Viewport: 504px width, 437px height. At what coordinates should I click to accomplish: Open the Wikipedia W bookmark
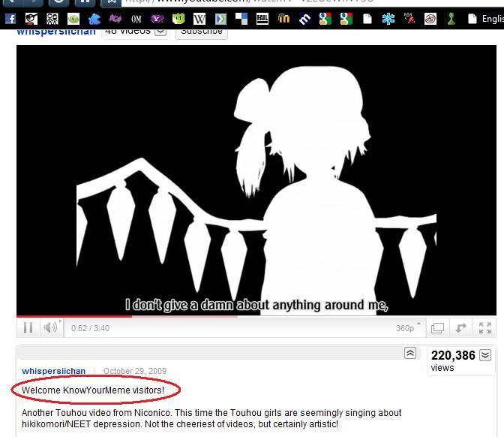tap(199, 19)
